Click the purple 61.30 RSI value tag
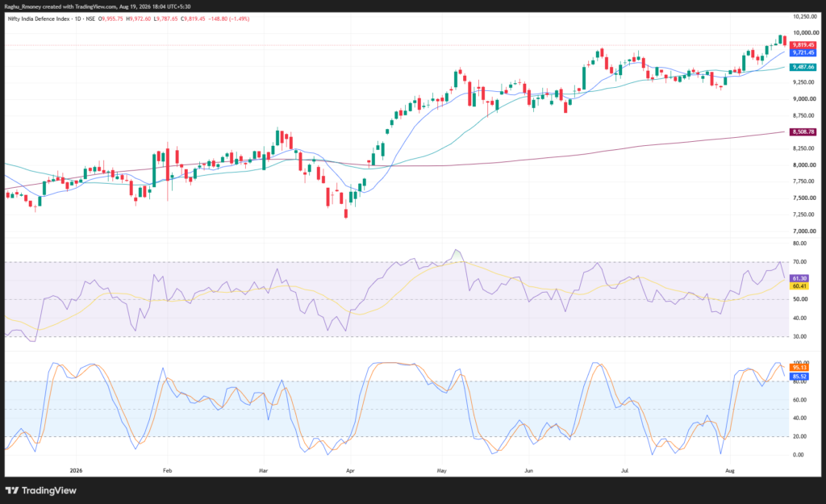The height and width of the screenshot is (504, 826). (x=799, y=278)
